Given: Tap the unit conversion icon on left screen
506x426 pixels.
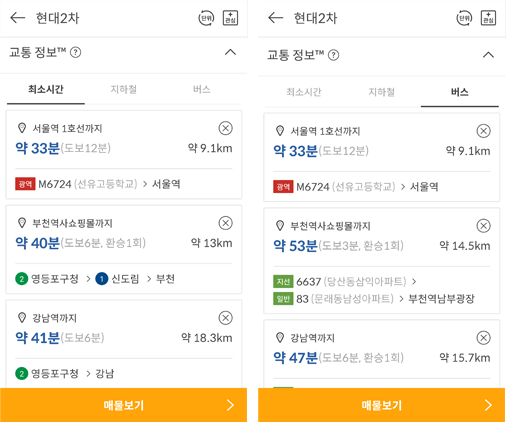Looking at the screenshot, I should coord(206,18).
